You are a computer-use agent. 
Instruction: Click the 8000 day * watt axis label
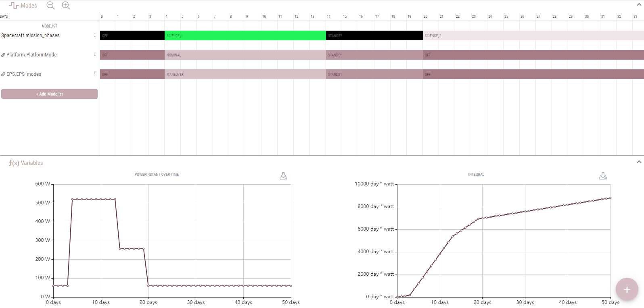[376, 206]
